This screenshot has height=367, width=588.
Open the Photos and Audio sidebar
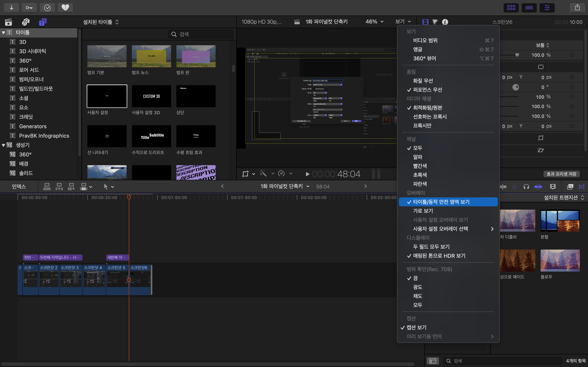coord(26,22)
